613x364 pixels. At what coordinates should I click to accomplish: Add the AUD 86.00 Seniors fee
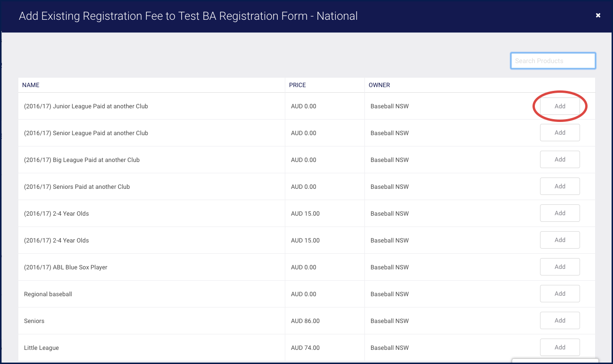(x=559, y=321)
